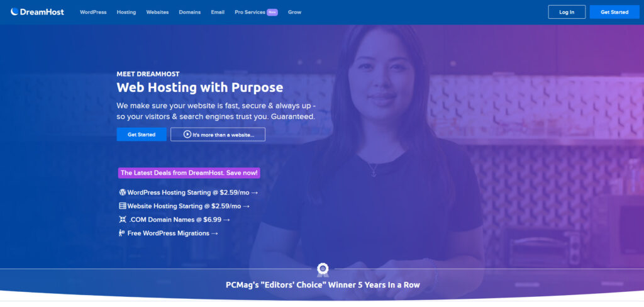Click the DreamHost moon logo icon
This screenshot has width=644, height=307.
point(15,12)
